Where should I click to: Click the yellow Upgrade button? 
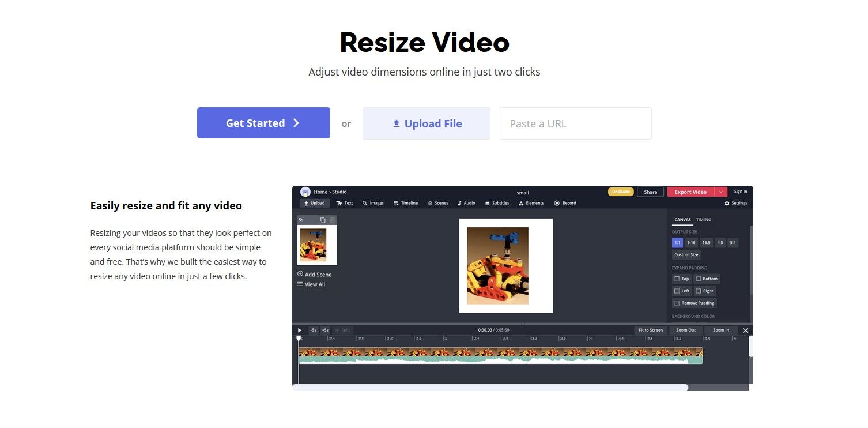pyautogui.click(x=621, y=192)
